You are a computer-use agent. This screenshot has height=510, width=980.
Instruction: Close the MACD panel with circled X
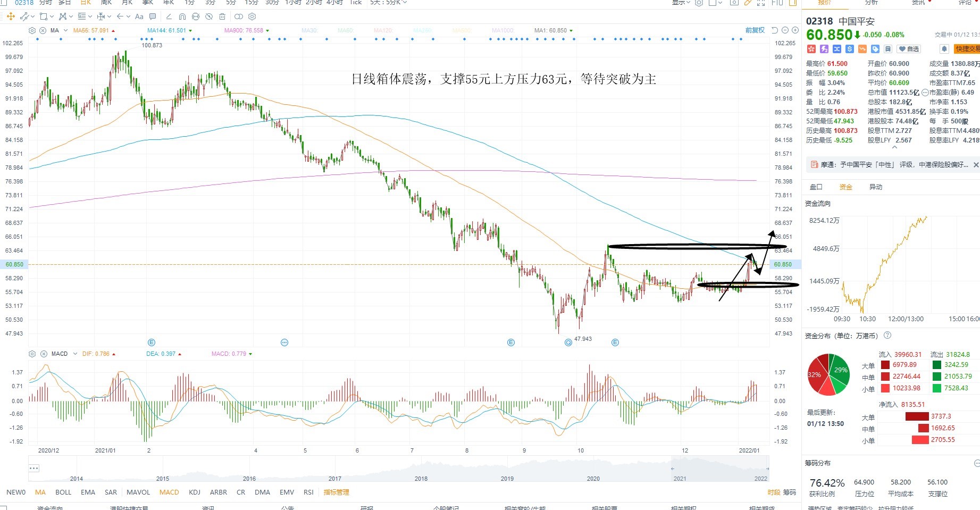tap(43, 354)
